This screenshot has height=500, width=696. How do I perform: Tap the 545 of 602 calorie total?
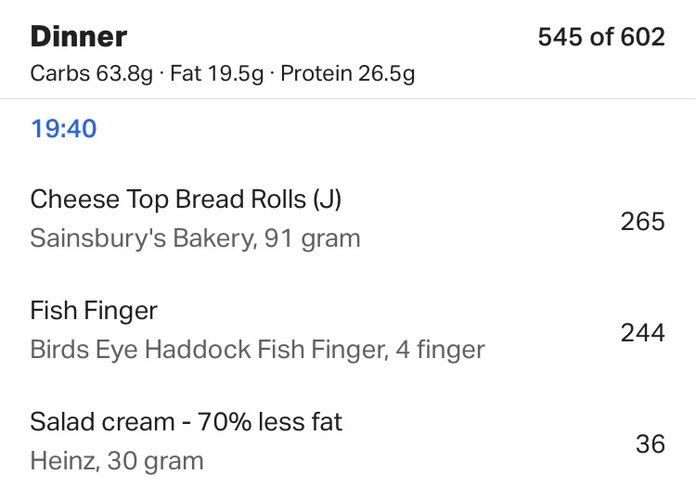point(601,36)
